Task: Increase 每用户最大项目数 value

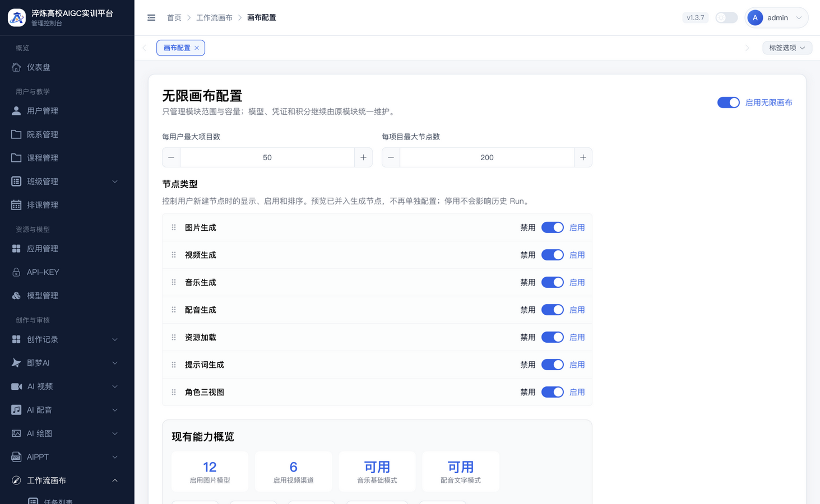Action: coord(363,157)
